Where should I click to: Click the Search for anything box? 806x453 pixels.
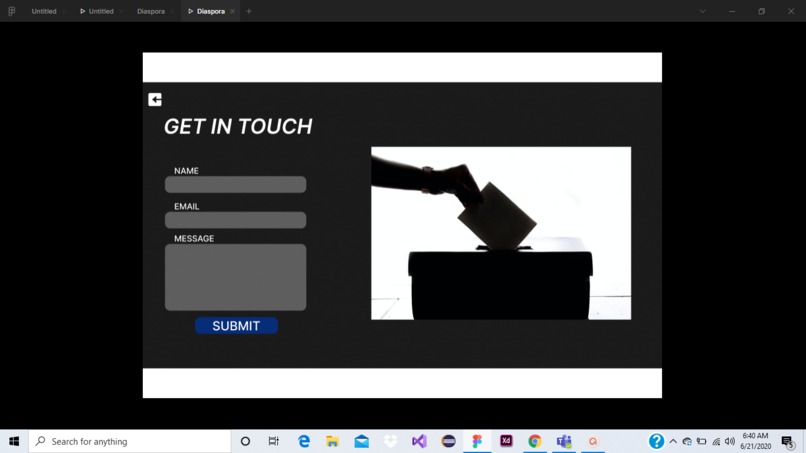(x=130, y=441)
